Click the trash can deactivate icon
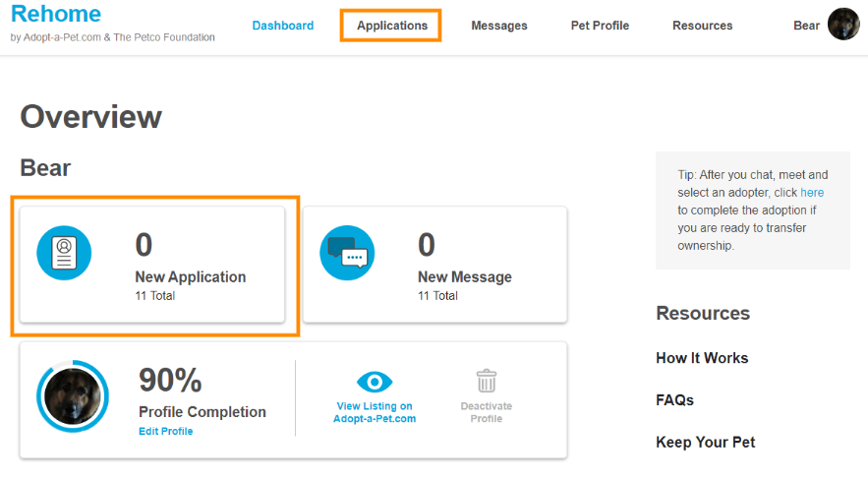 point(486,381)
